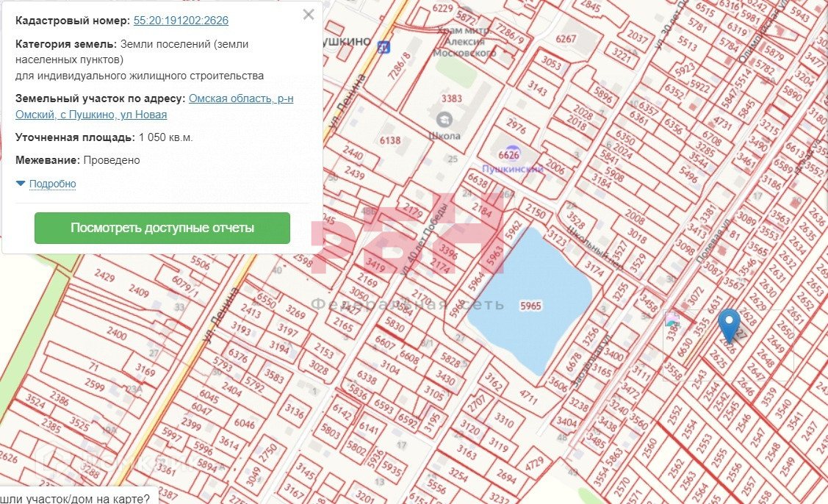Image resolution: width=828 pixels, height=504 pixels.
Task: Click the Школа building icon
Action: pos(444,120)
